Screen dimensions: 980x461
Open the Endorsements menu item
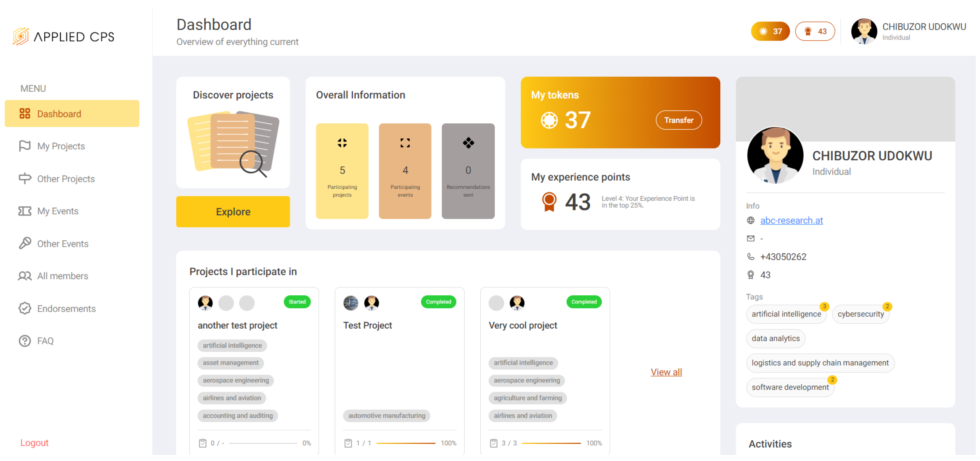(66, 309)
